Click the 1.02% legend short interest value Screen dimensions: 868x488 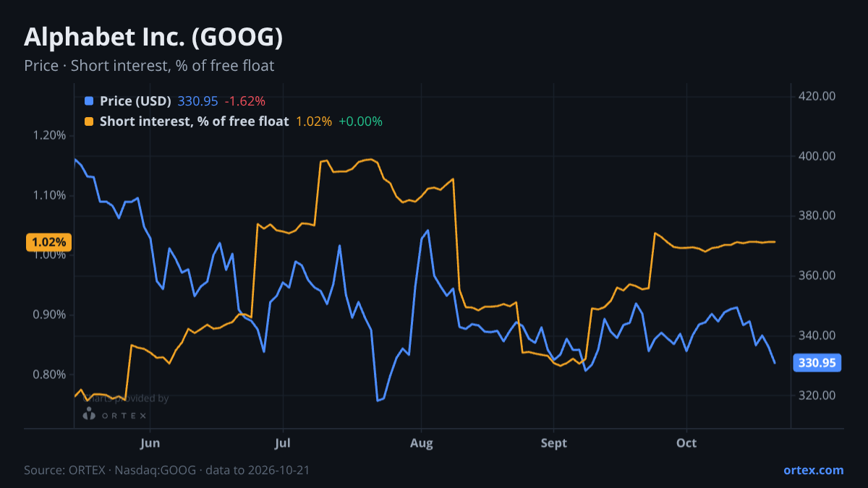pos(314,121)
